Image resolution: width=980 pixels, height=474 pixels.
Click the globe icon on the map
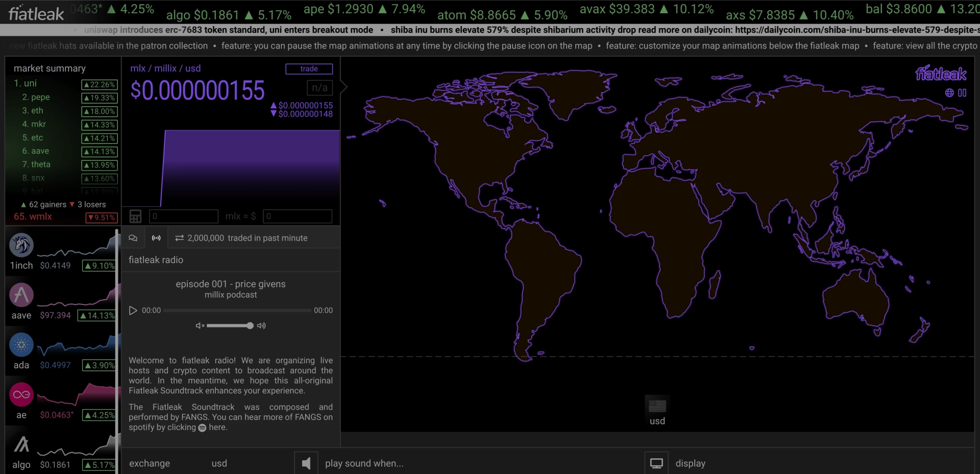[949, 93]
